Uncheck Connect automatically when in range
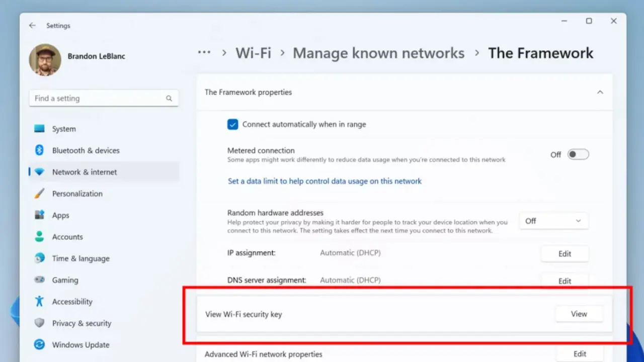This screenshot has width=644, height=362. coord(232,124)
